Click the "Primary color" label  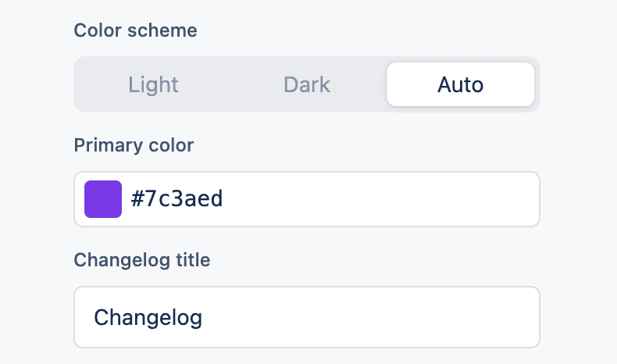[134, 145]
